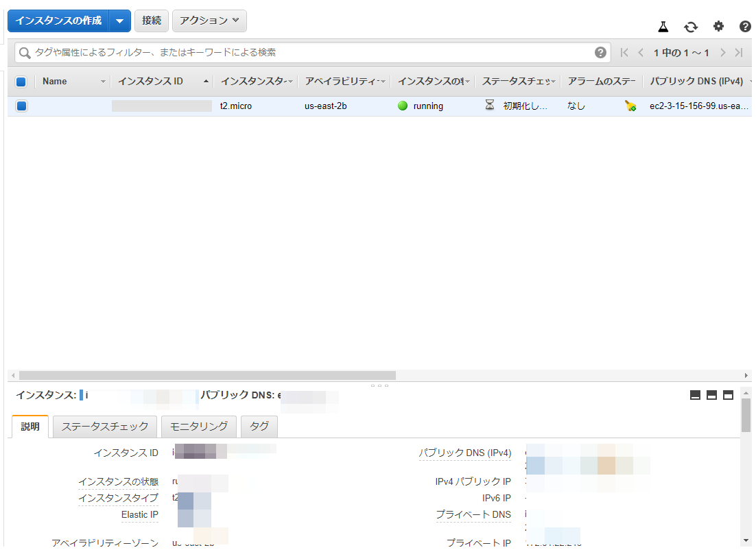Click the filter keyword search field
The image size is (756, 550).
click(312, 53)
